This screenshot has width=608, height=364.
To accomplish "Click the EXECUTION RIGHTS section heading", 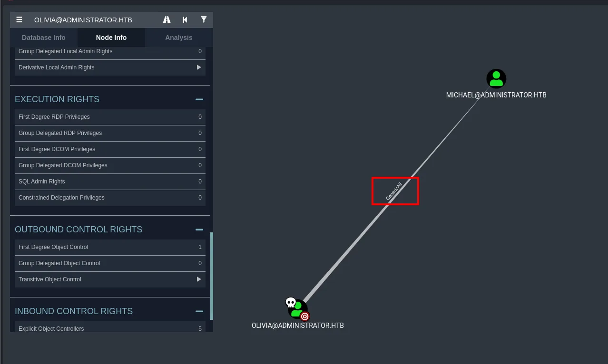I will click(x=57, y=99).
